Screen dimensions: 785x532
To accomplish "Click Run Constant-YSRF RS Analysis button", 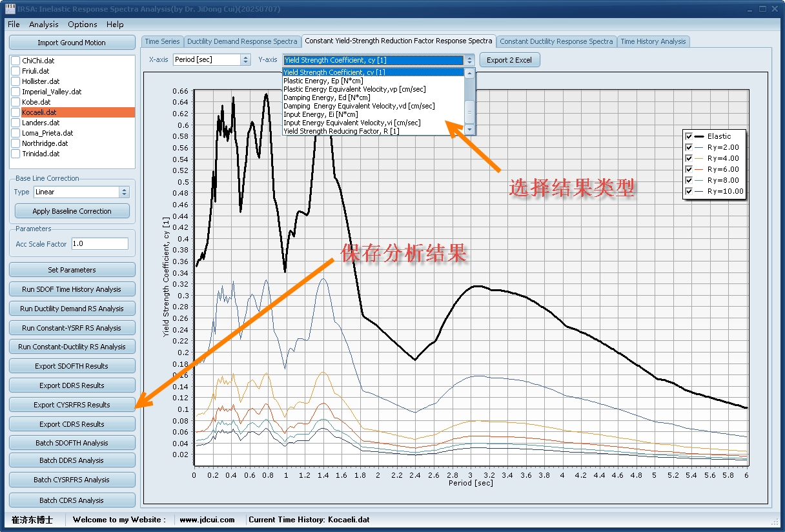I will pyautogui.click(x=72, y=328).
